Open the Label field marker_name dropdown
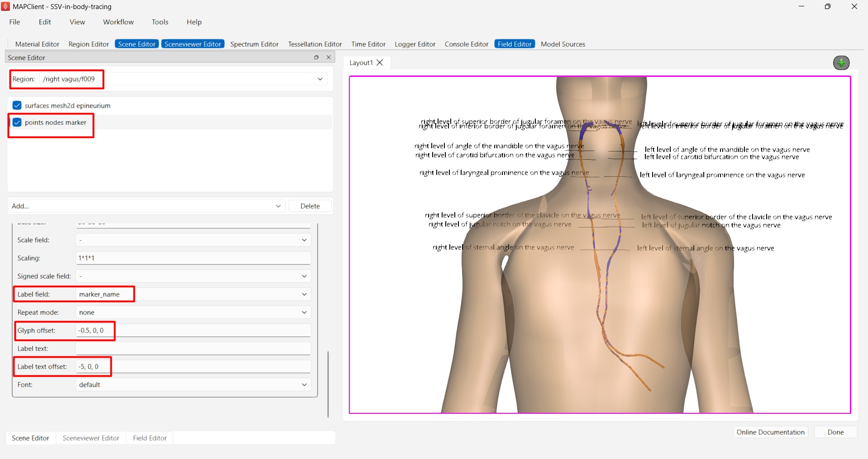 pyautogui.click(x=193, y=294)
